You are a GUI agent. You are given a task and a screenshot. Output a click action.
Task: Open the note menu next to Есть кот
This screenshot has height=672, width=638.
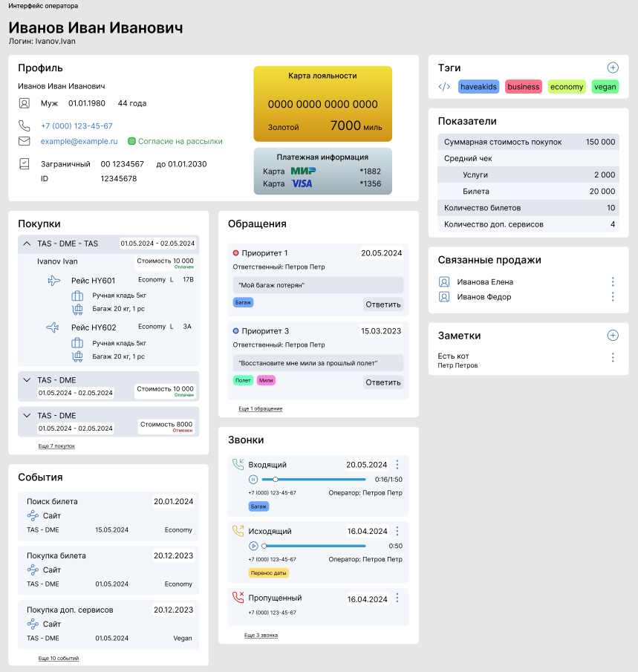(x=612, y=357)
